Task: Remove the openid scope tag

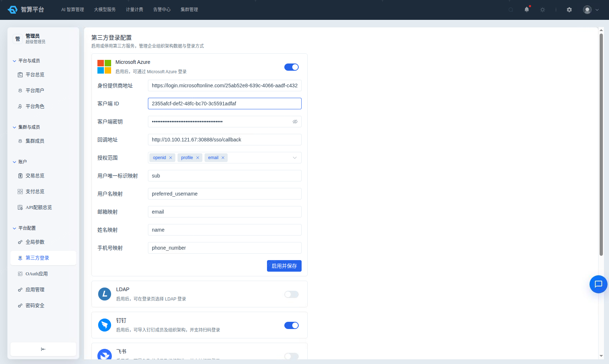Action: pyautogui.click(x=171, y=158)
